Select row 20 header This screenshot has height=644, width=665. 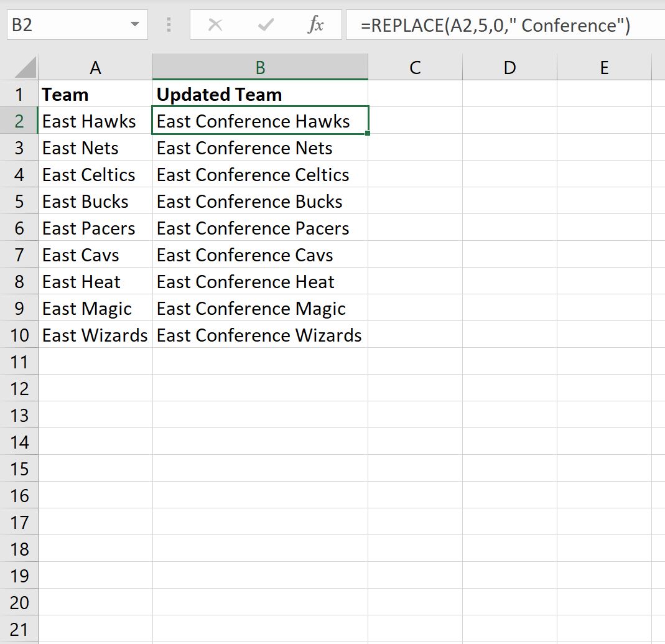[x=19, y=602]
